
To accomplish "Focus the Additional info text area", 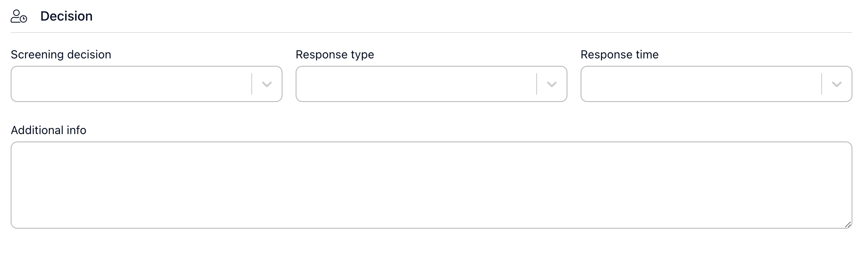I will 432,185.
